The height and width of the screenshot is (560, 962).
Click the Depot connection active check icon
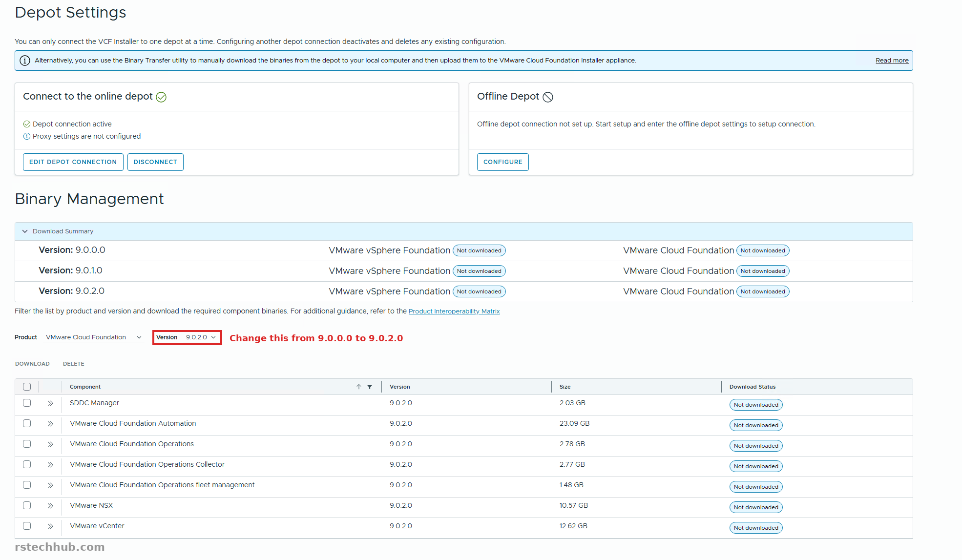click(27, 124)
